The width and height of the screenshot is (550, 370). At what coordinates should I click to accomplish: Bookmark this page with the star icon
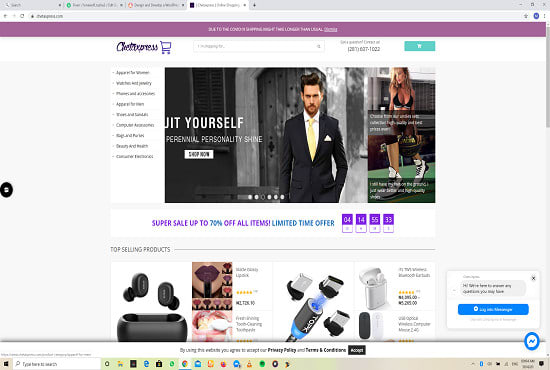(x=526, y=16)
